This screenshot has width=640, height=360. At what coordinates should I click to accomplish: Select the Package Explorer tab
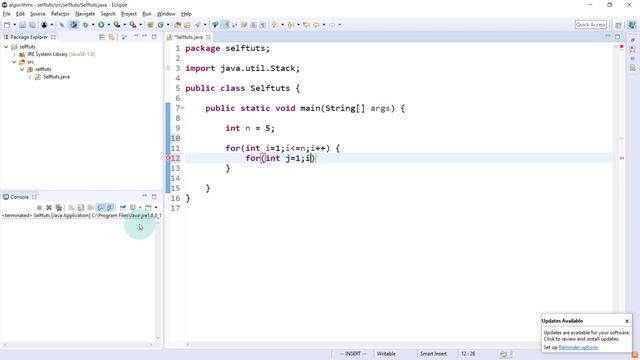pos(29,37)
